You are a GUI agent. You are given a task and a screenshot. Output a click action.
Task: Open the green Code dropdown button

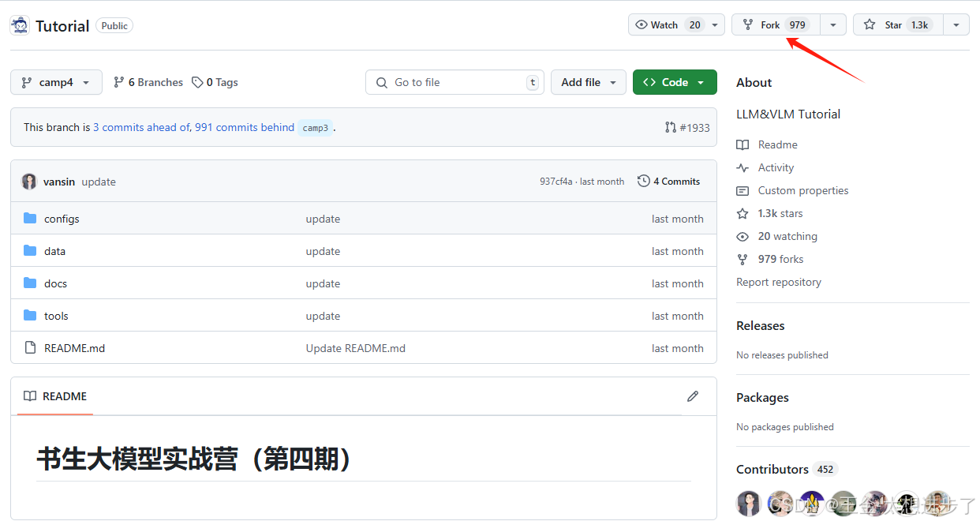point(675,82)
